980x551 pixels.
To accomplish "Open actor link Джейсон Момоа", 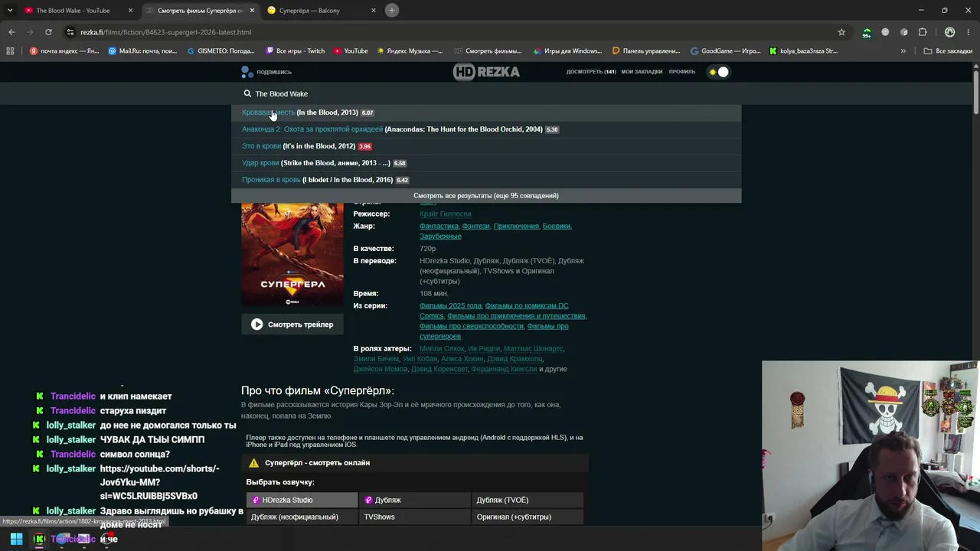I will (x=381, y=370).
